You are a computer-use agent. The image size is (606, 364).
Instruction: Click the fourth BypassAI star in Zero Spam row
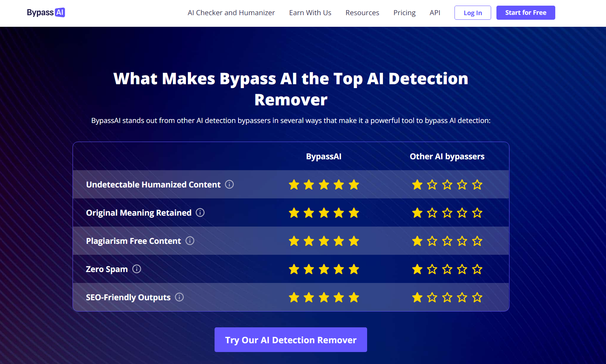pos(339,269)
